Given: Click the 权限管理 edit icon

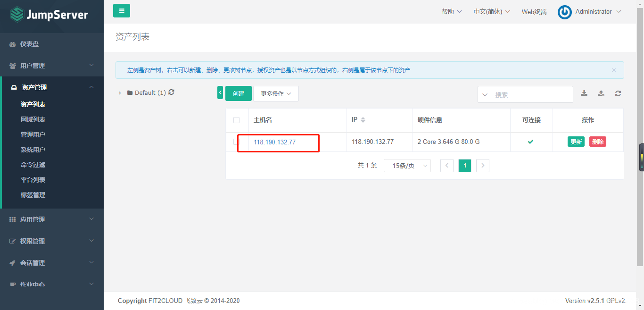Looking at the screenshot, I should (13, 241).
